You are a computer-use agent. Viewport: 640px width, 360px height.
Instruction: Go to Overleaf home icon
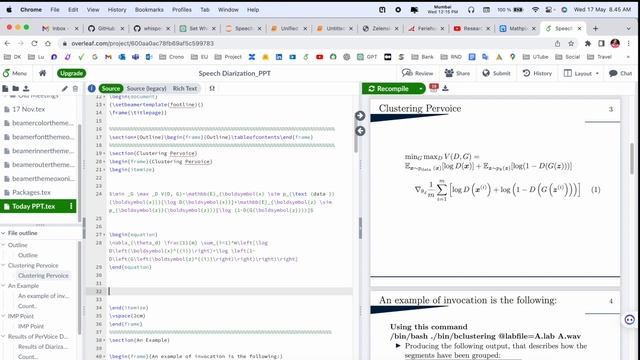(x=42, y=73)
